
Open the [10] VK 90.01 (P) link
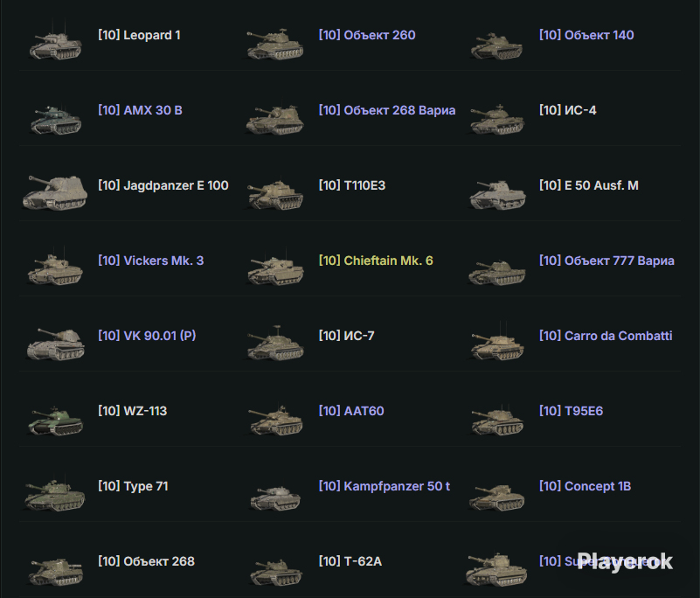point(147,336)
